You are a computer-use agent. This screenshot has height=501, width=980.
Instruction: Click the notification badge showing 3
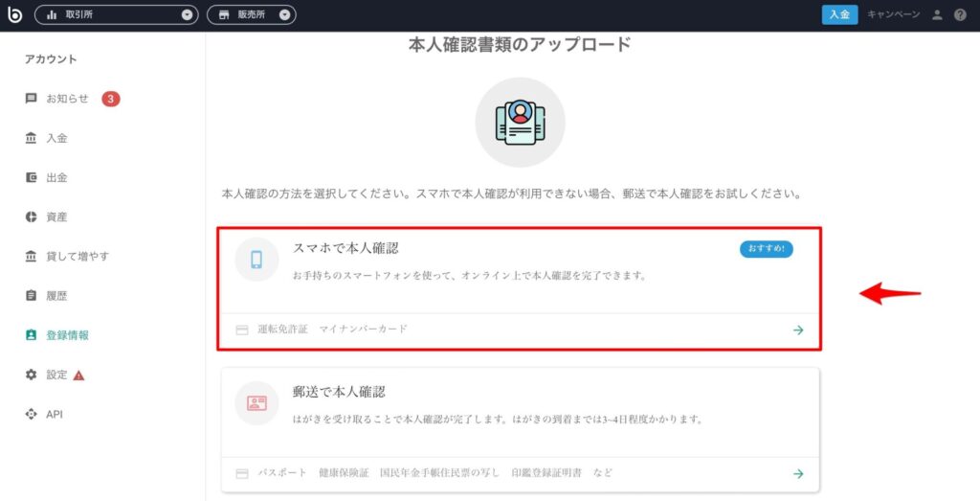(x=111, y=99)
